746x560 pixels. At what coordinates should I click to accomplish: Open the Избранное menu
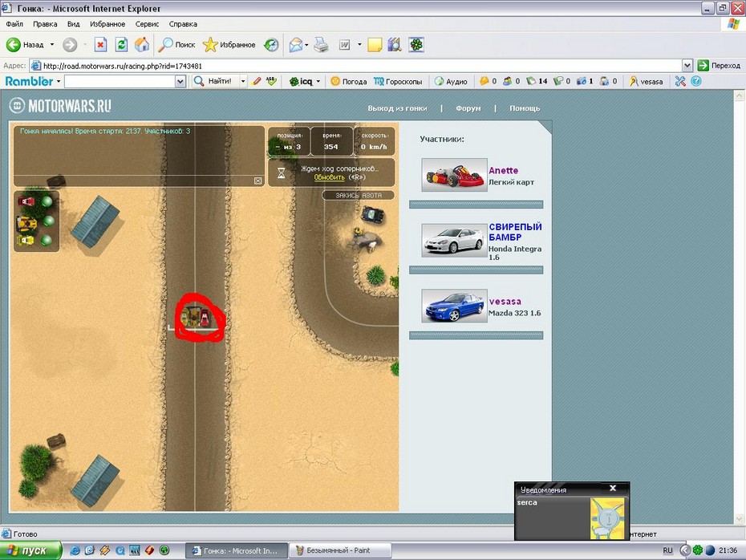(107, 24)
